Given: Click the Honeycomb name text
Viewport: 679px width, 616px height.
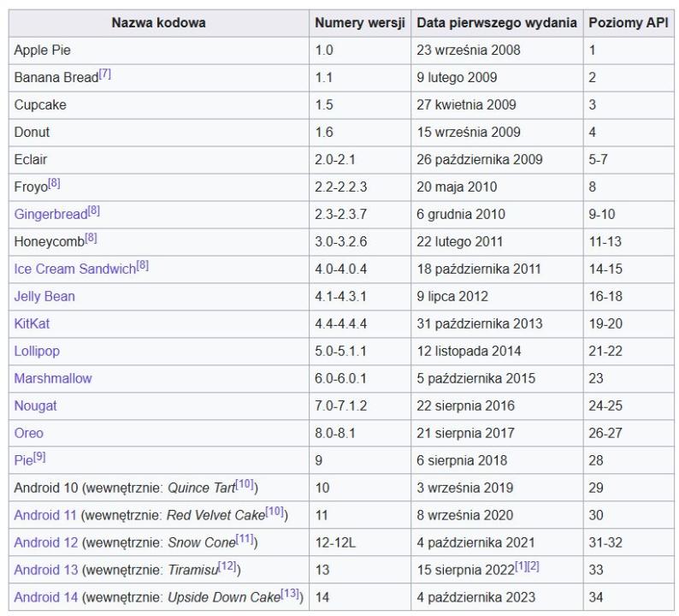Looking at the screenshot, I should [x=50, y=241].
